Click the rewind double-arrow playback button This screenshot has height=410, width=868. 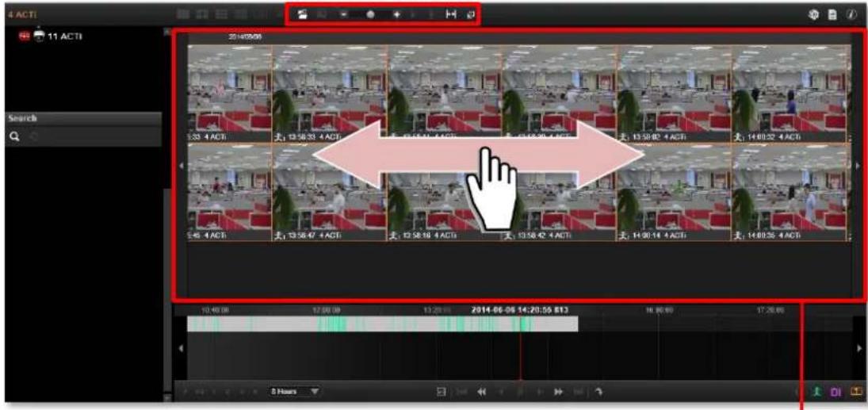[x=482, y=392]
